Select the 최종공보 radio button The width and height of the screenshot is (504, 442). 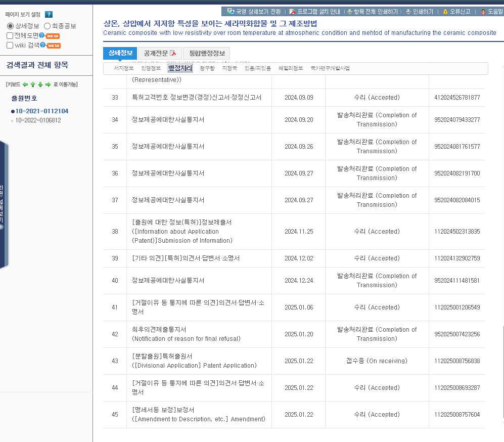click(47, 26)
